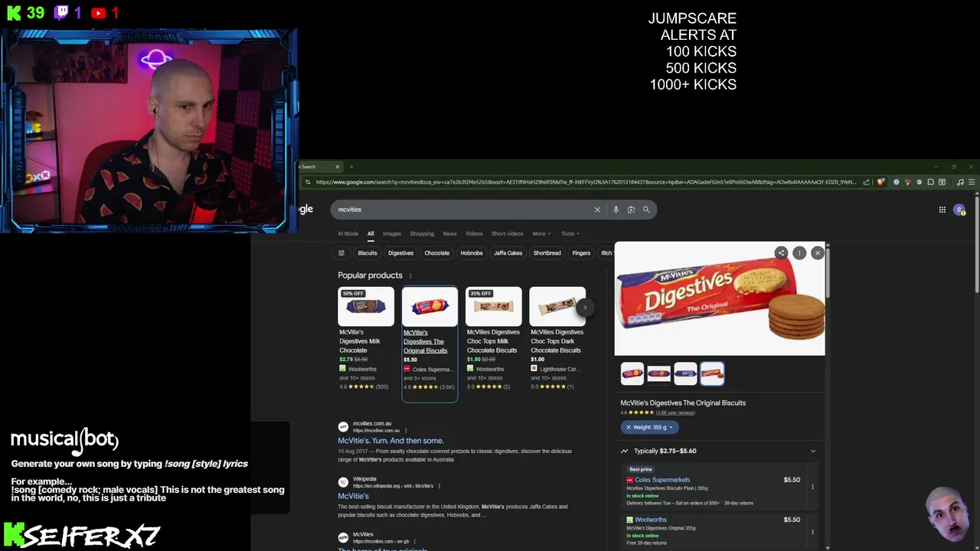The width and height of the screenshot is (980, 551).
Task: Show next popular products
Action: point(585,307)
